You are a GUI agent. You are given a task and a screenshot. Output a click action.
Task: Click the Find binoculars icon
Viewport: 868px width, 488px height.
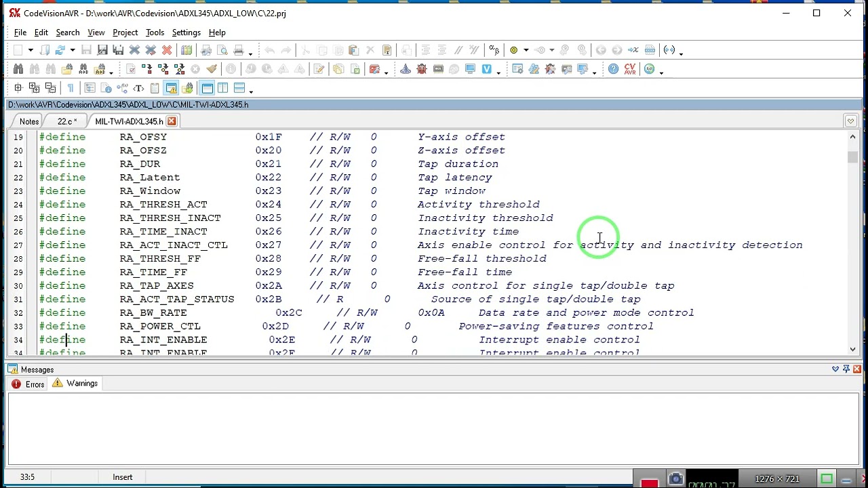(x=18, y=69)
